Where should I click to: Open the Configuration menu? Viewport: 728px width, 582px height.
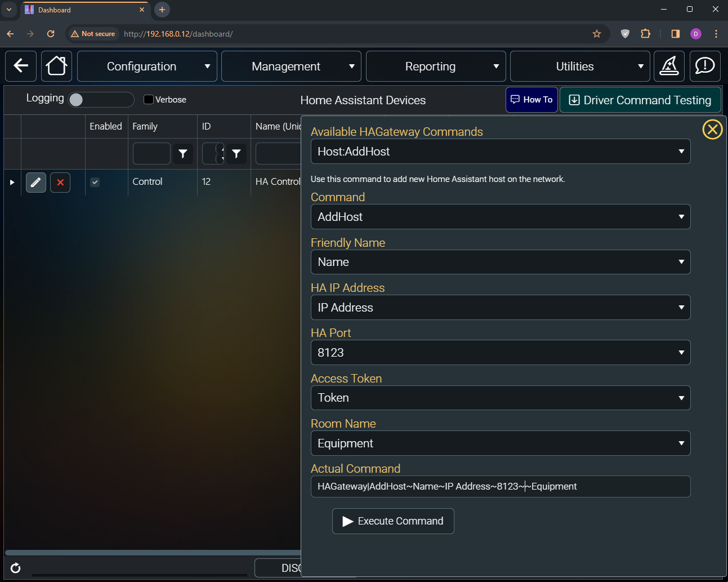[x=147, y=66]
